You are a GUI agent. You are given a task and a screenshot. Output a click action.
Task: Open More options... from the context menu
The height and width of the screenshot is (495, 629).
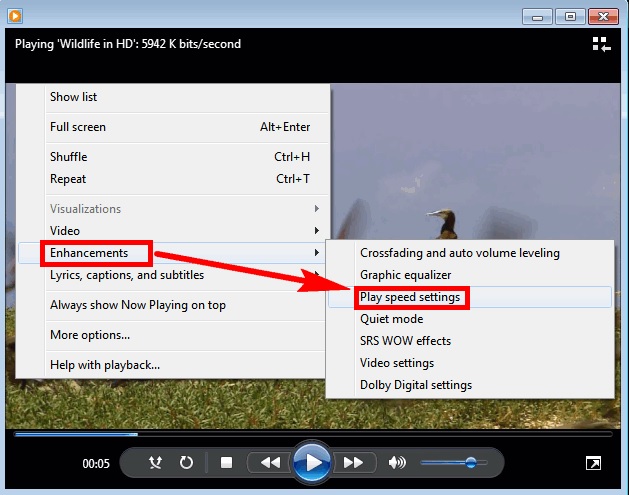click(90, 335)
